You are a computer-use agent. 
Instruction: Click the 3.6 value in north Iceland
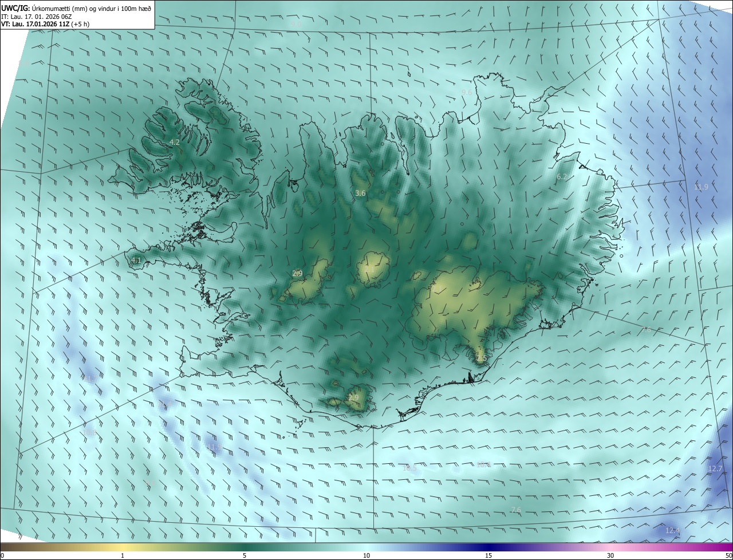coord(360,194)
